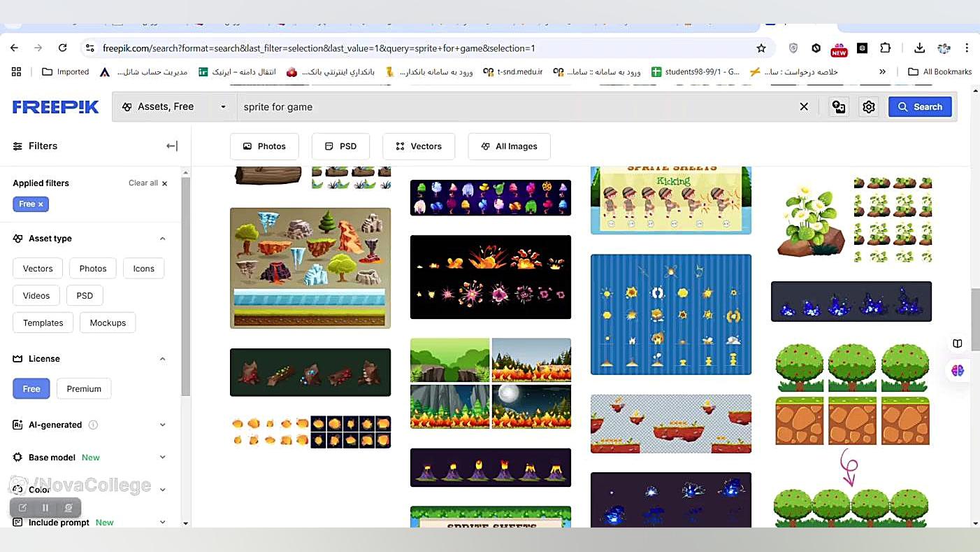Switch to the Photos tab
Image resolution: width=980 pixels, height=552 pixels.
coord(264,146)
